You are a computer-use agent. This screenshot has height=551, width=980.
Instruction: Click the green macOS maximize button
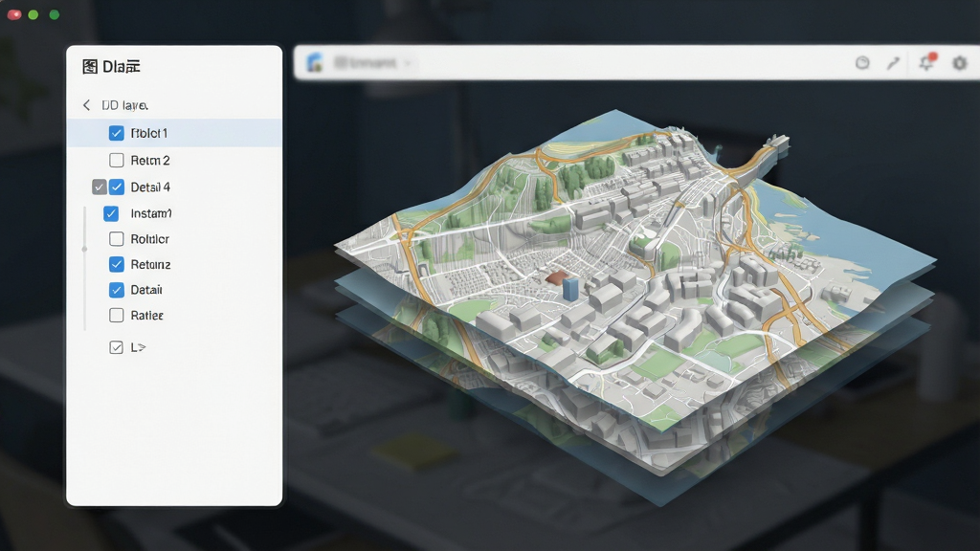[55, 14]
